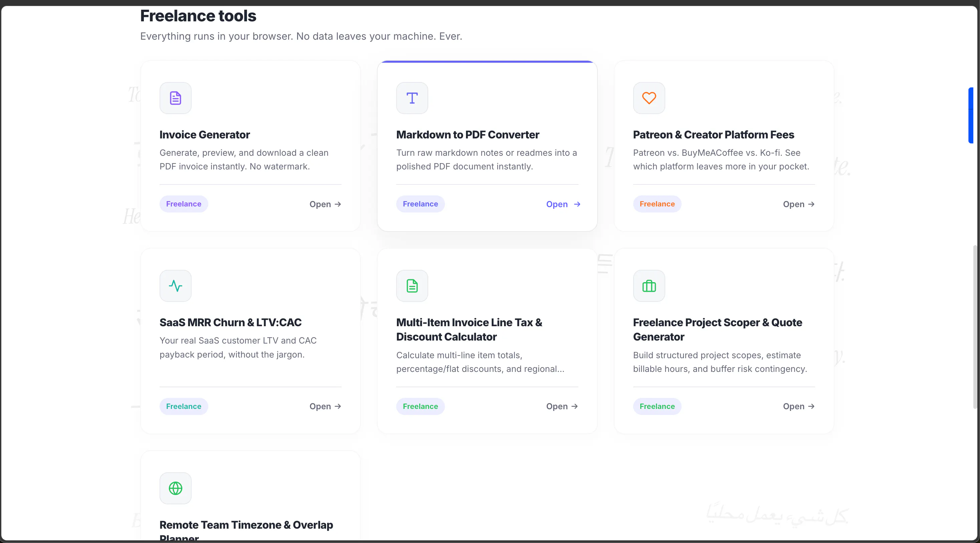The width and height of the screenshot is (980, 543).
Task: Select the Markdown to PDF Converter title
Action: [x=468, y=135]
